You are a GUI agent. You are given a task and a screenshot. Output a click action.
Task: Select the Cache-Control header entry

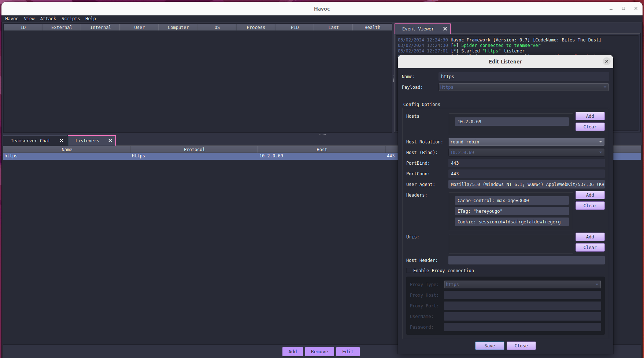[x=512, y=201]
